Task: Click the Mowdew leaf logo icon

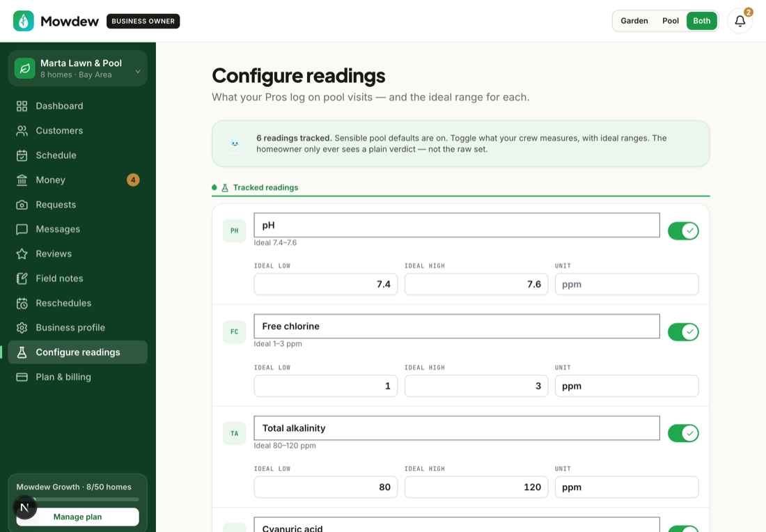Action: coord(24,21)
